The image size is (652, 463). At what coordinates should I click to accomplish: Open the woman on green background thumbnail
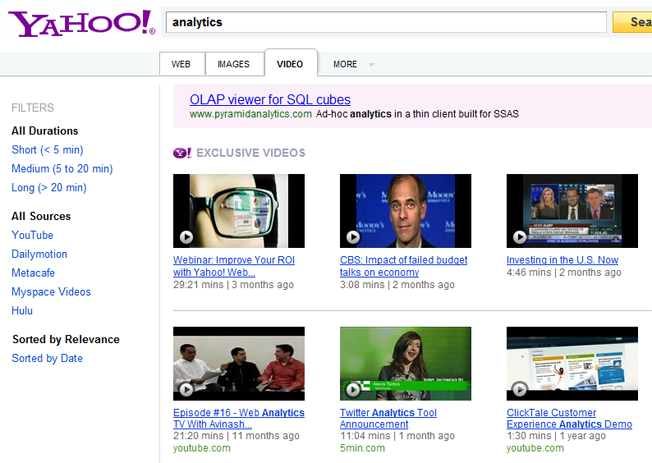click(x=405, y=364)
